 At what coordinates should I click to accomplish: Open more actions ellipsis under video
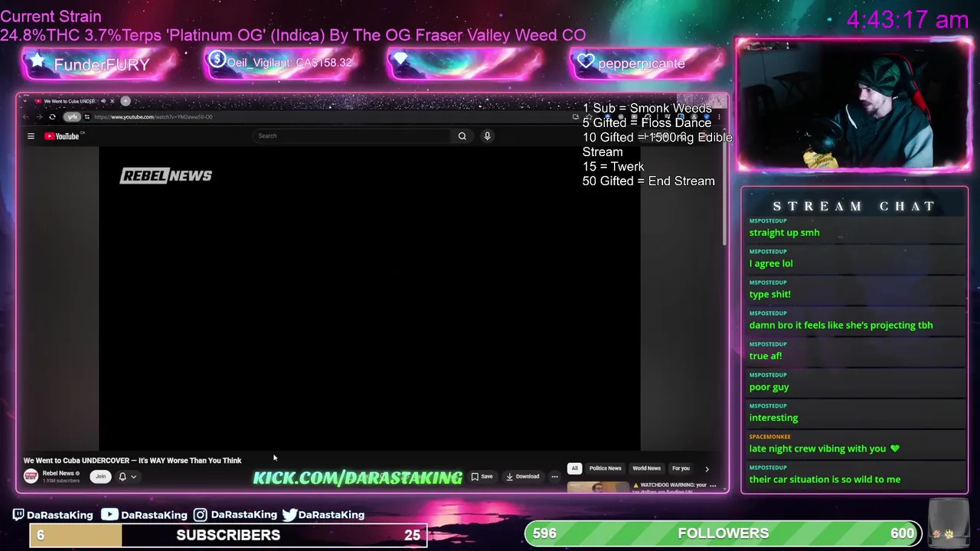(554, 476)
